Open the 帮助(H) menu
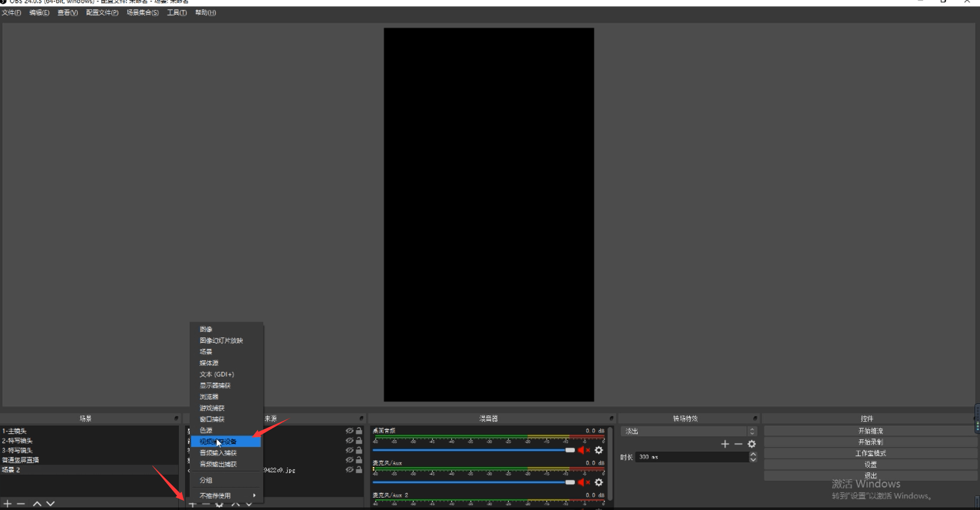980x510 pixels. point(206,13)
